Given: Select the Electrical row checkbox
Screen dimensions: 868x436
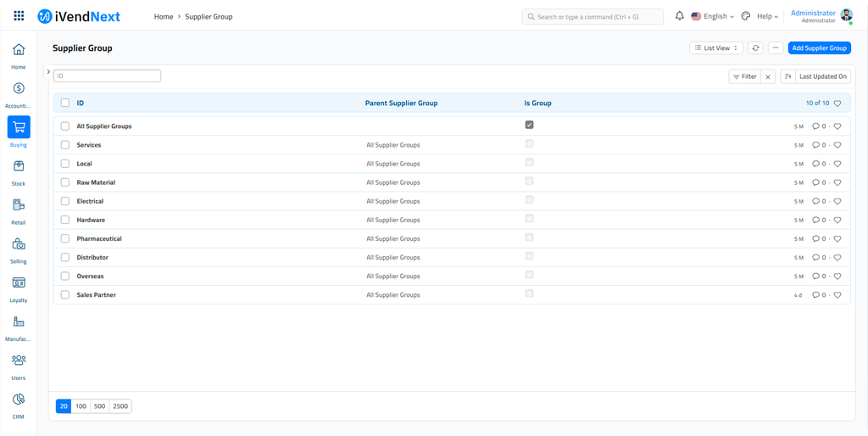Looking at the screenshot, I should tap(65, 201).
